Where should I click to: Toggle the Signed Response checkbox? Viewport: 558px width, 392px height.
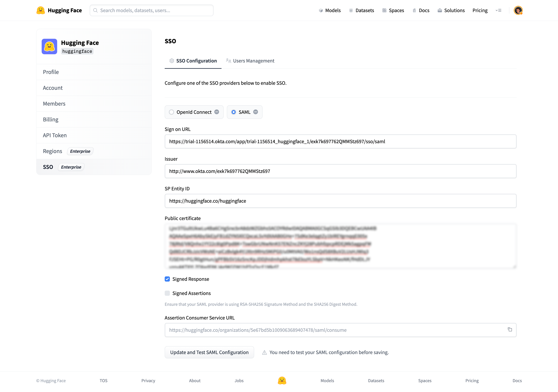pos(167,279)
